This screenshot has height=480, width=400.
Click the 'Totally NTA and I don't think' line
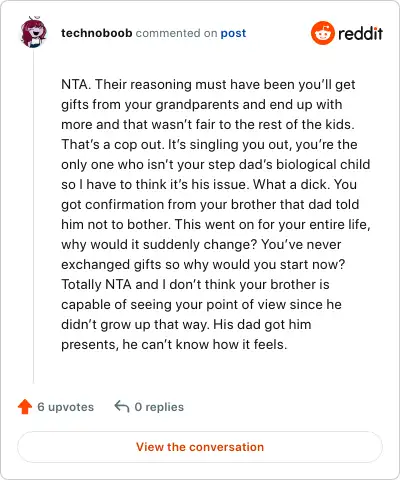[195, 284]
